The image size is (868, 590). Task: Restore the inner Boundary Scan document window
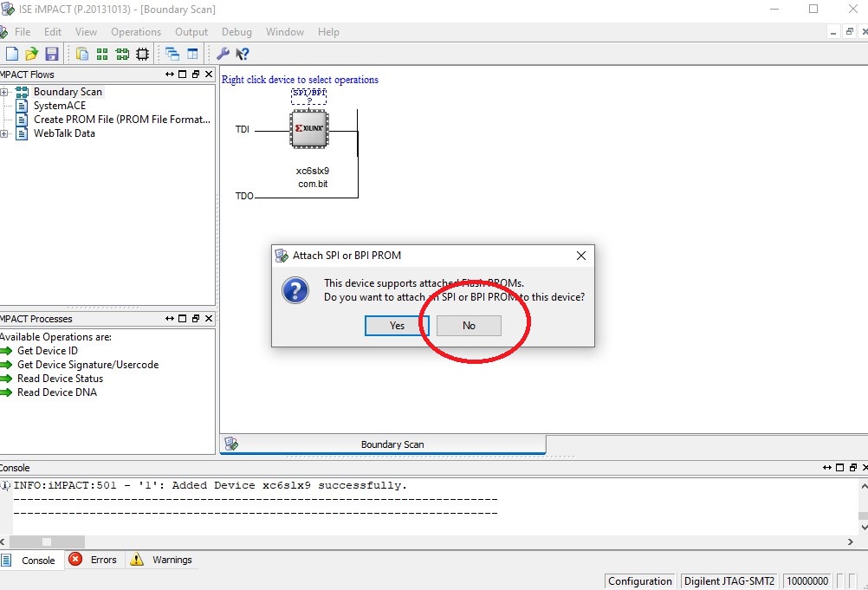[x=849, y=32]
